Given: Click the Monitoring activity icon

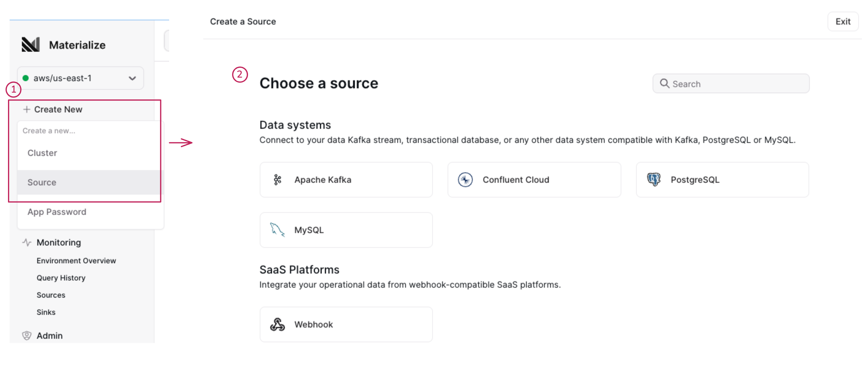Looking at the screenshot, I should coord(27,242).
